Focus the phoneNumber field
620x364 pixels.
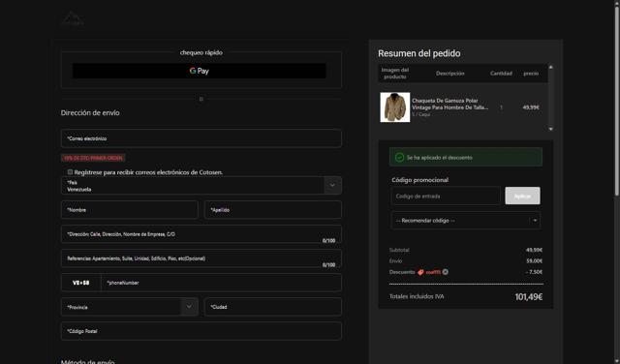[222, 283]
